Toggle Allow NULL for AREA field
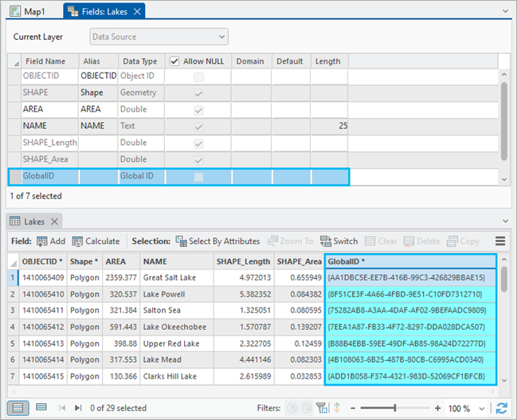 click(198, 109)
